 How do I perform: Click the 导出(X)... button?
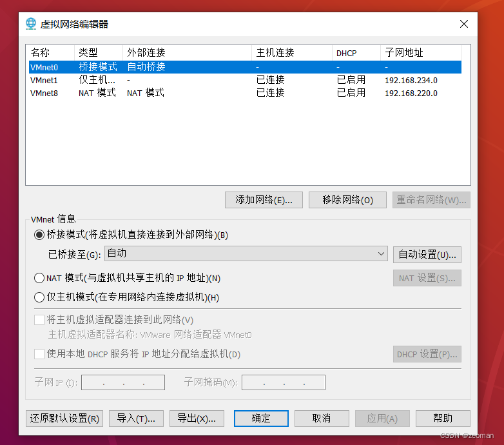pos(197,419)
